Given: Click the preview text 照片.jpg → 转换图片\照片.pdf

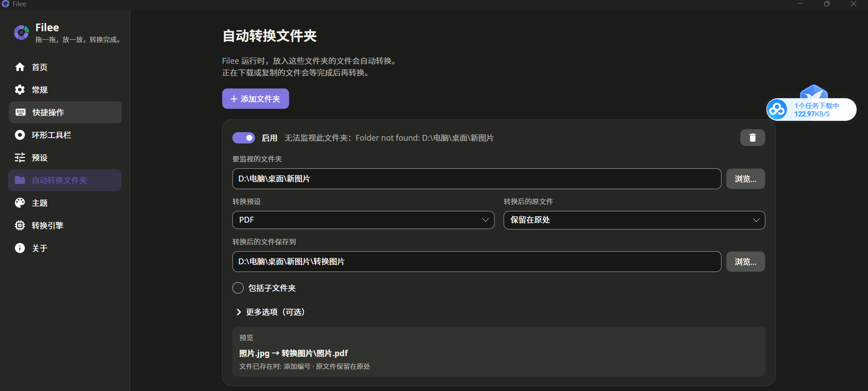Looking at the screenshot, I should pos(293,353).
